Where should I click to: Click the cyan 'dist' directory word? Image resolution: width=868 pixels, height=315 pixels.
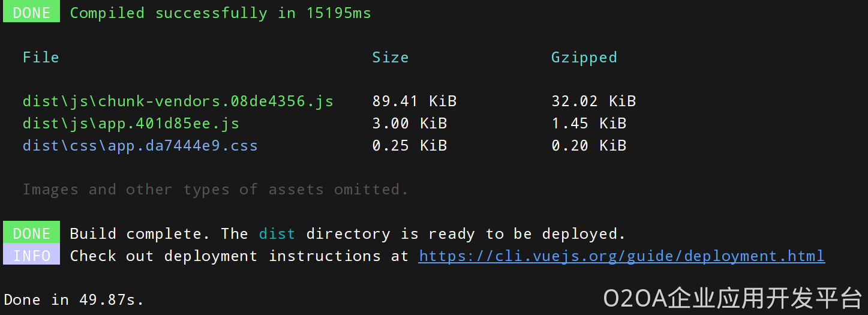point(277,233)
